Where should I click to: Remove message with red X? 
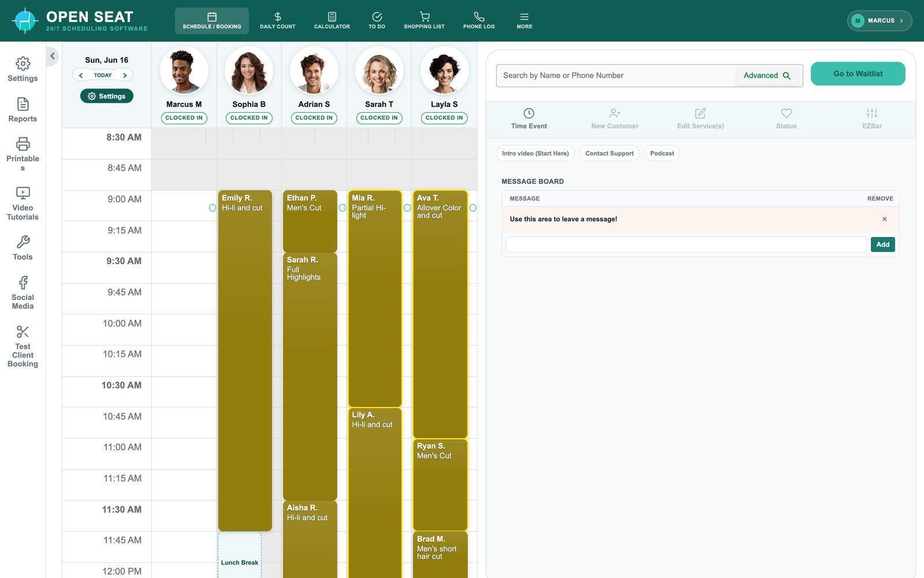884,219
